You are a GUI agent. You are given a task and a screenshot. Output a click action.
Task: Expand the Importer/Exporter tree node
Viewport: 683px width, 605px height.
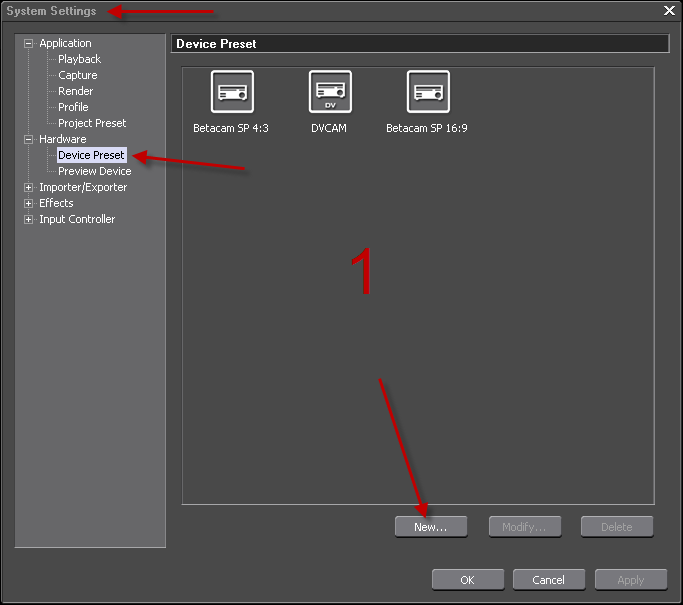pyautogui.click(x=28, y=187)
